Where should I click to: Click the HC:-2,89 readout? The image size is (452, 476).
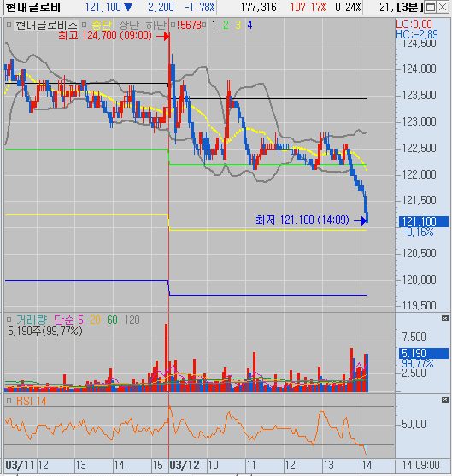coord(417,34)
